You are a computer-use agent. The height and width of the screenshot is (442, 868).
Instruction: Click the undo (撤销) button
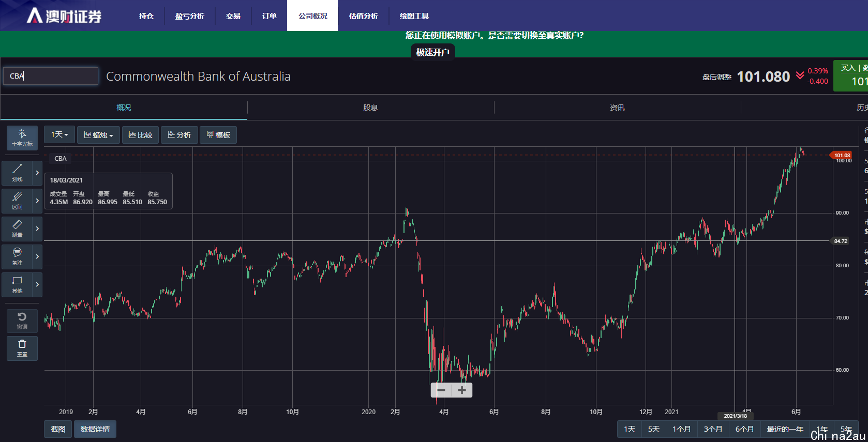pyautogui.click(x=22, y=321)
